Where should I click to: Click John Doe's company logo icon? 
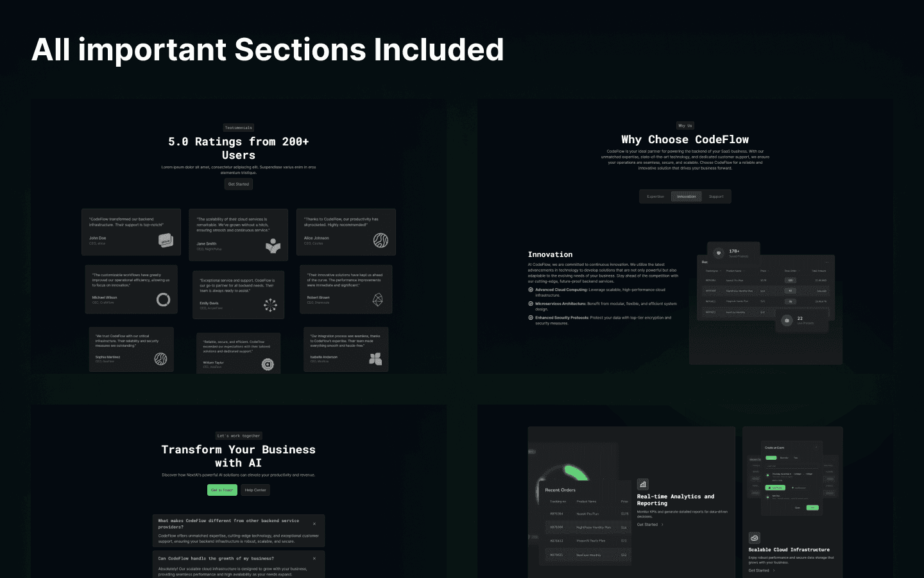coord(166,240)
